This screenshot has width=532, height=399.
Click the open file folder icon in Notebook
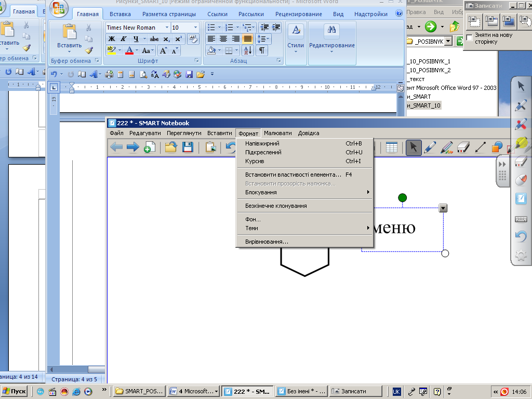click(x=171, y=147)
